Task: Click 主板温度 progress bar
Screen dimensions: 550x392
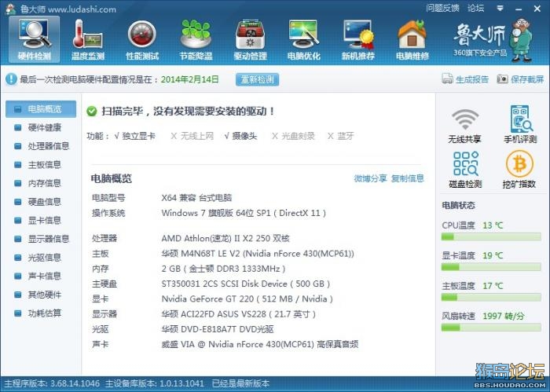Action: (x=491, y=298)
